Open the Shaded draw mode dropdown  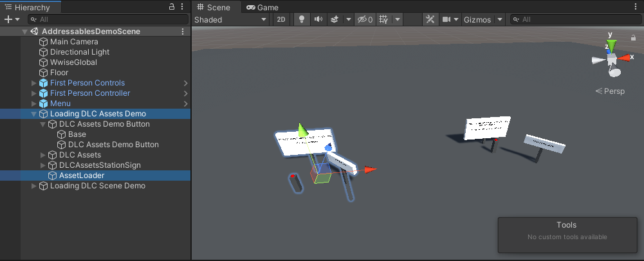pos(230,19)
